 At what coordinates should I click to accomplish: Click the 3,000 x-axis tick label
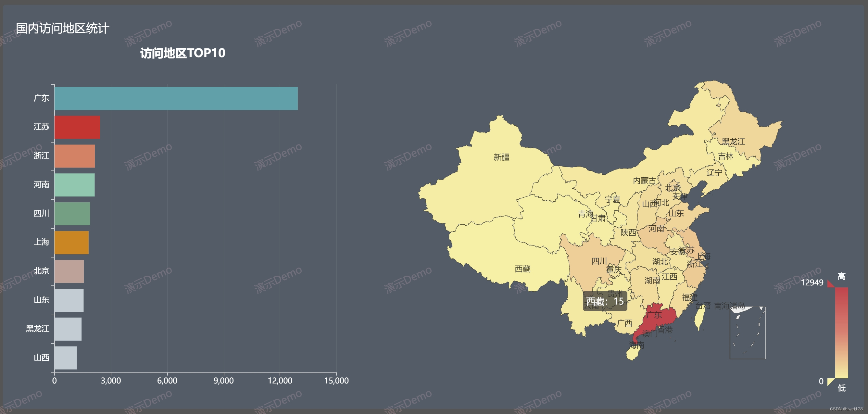point(111,381)
